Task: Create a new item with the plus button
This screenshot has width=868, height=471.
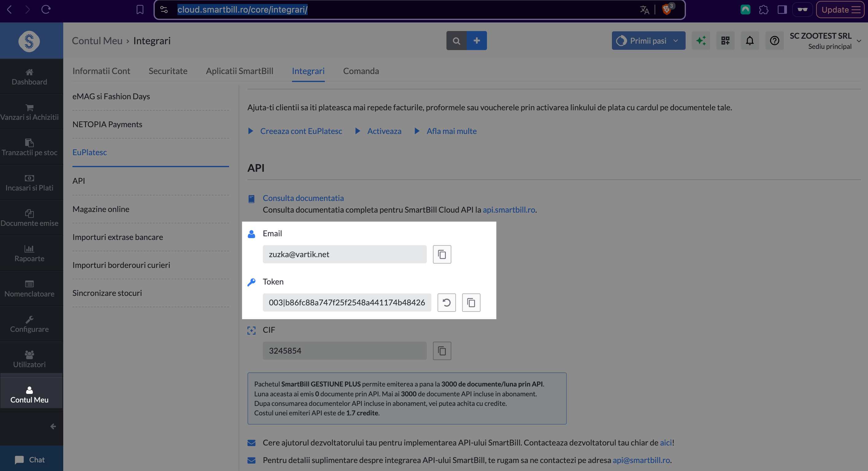Action: [x=477, y=41]
